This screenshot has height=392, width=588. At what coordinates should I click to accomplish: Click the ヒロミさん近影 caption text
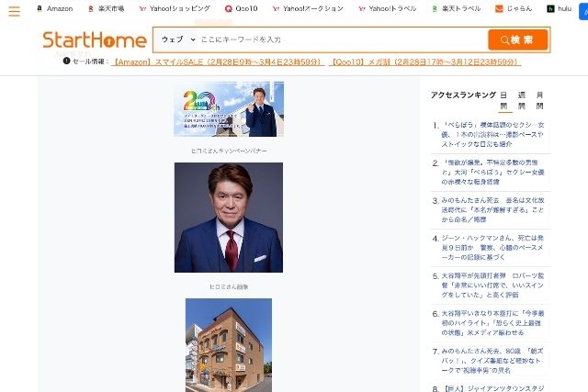(x=229, y=286)
